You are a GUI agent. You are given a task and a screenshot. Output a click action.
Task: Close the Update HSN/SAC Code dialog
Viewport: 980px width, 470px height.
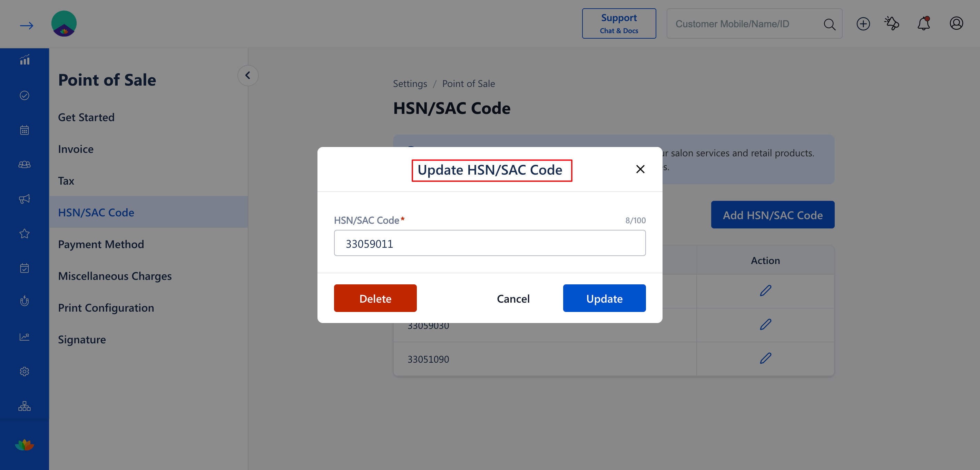coord(640,169)
